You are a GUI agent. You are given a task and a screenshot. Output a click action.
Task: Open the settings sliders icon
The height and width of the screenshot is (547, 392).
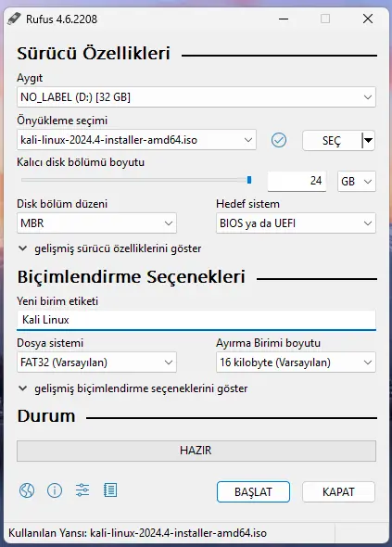point(82,490)
